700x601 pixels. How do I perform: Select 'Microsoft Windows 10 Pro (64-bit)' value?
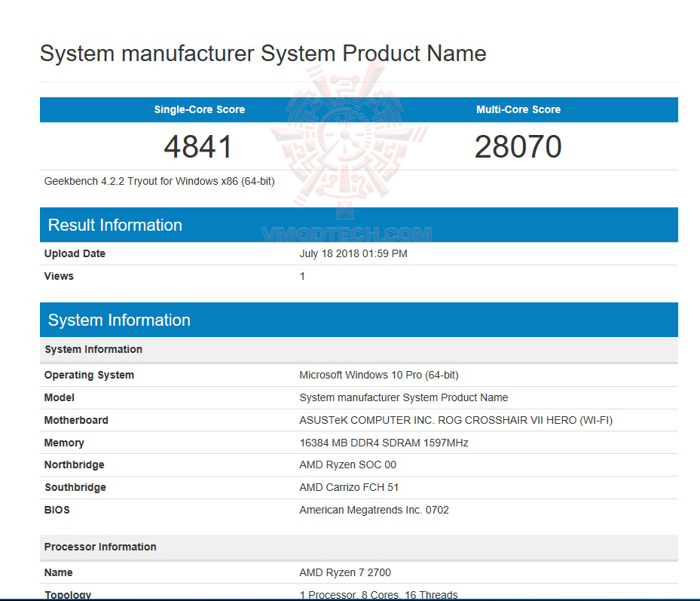pos(379,375)
